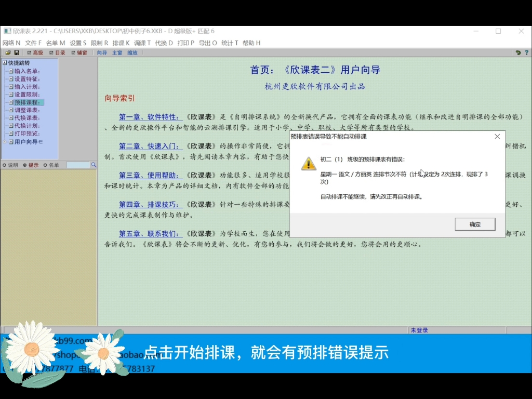Image resolution: width=532 pixels, height=399 pixels.
Task: Uncheck the 目录 checkbox
Action: (x=51, y=53)
